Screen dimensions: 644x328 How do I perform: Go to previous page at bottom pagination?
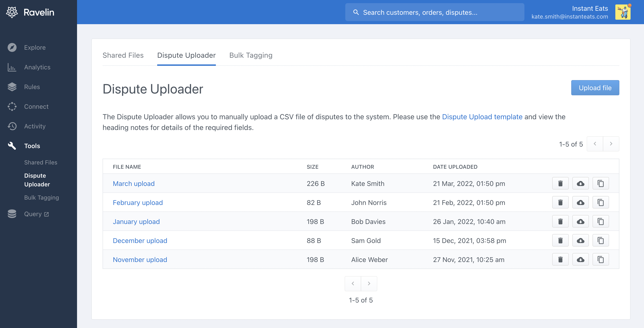tap(353, 283)
